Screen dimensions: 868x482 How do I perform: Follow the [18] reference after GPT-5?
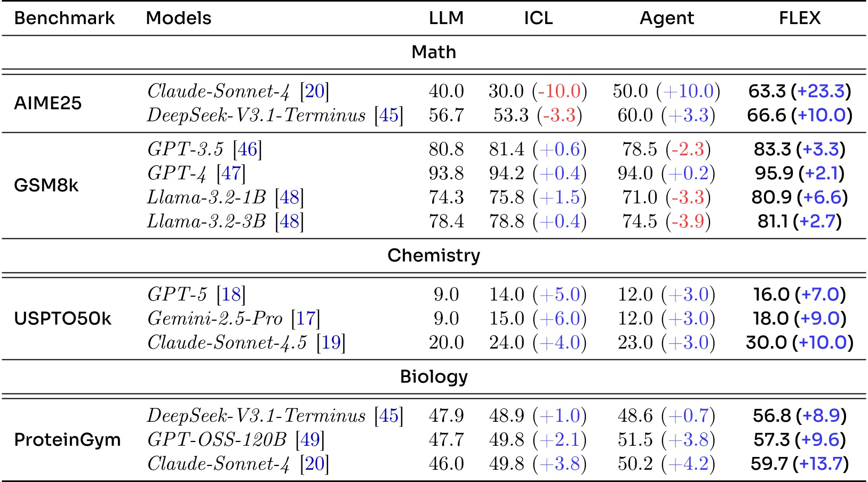231,294
